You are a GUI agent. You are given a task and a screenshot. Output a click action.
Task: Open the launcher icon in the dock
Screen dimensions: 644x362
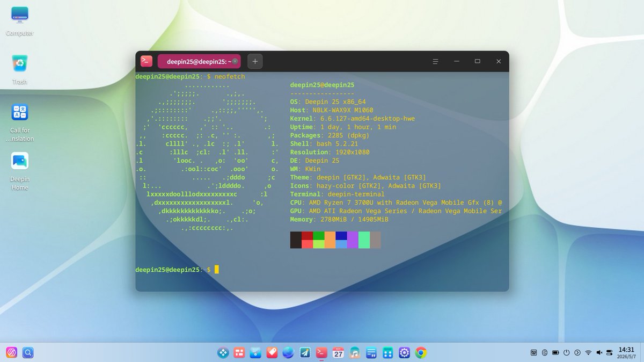coord(223,352)
